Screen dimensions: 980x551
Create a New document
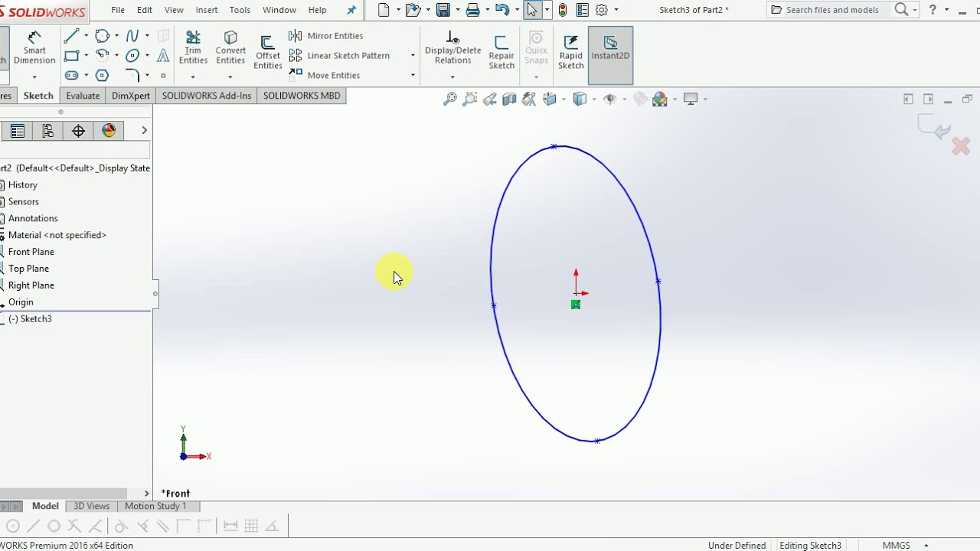tap(384, 10)
